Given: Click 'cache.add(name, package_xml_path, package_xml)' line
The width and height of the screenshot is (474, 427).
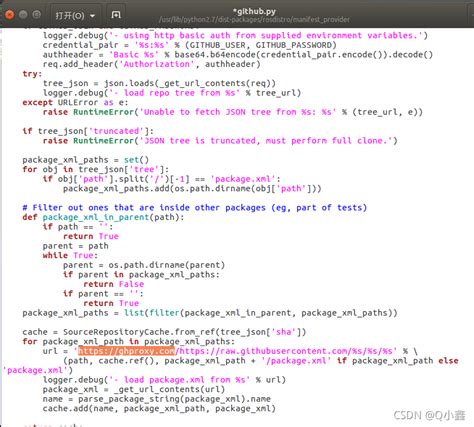Looking at the screenshot, I should coord(159,409).
